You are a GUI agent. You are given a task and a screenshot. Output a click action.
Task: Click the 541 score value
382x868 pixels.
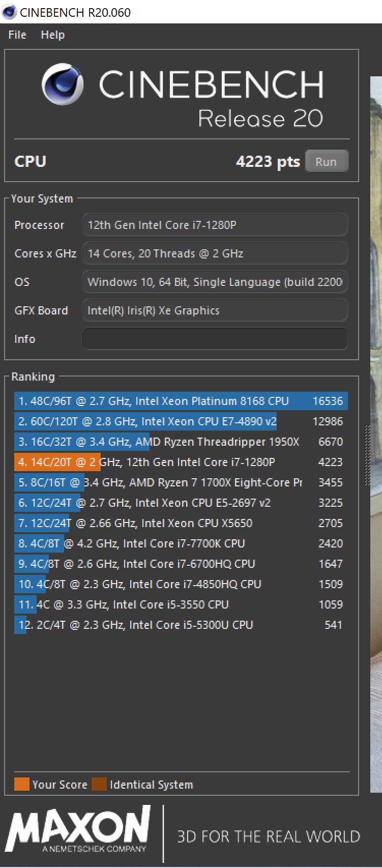coord(334,625)
